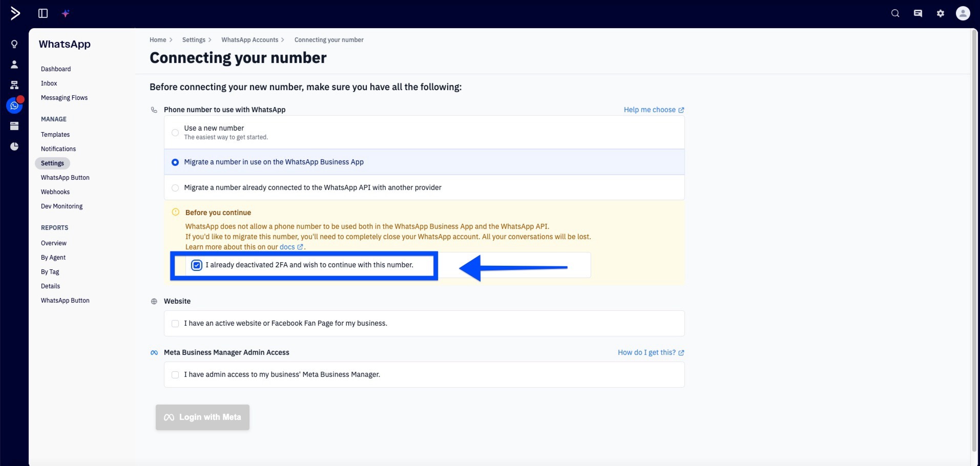Check the Meta Business Manager admin access box
Viewport: 980px width, 466px height.
tap(175, 375)
